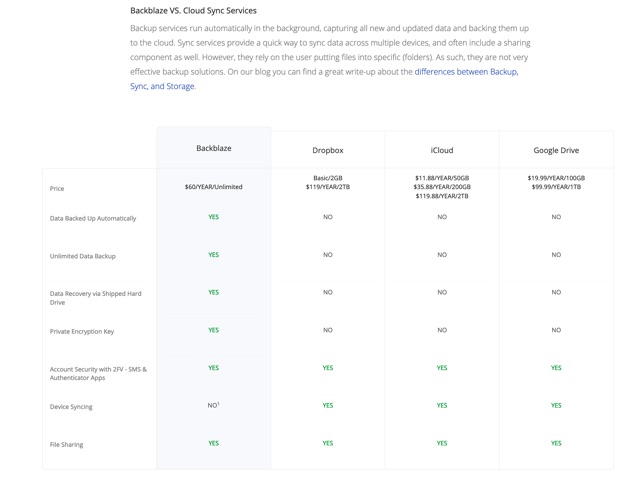
Task: Click Google Drive YES for Device Syncing
Action: pos(556,405)
